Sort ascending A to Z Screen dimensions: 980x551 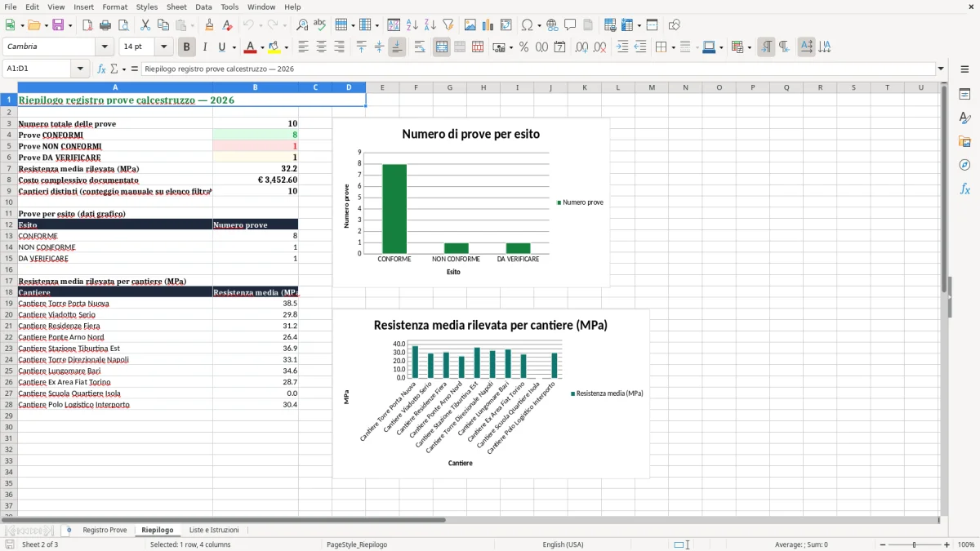412,25
